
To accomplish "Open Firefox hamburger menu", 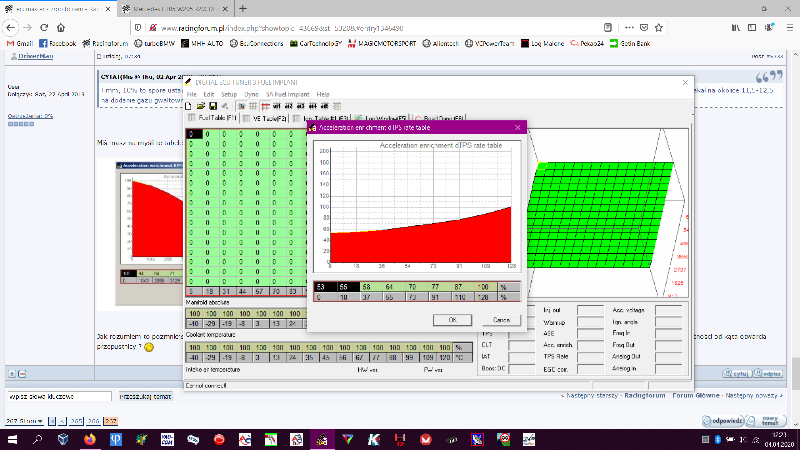I will (x=789, y=28).
